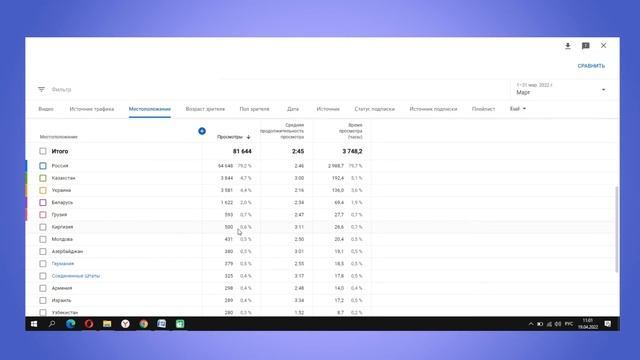Launch Microsoft Edge from the taskbar
Viewport: 640px width, 360px height.
[x=71, y=324]
